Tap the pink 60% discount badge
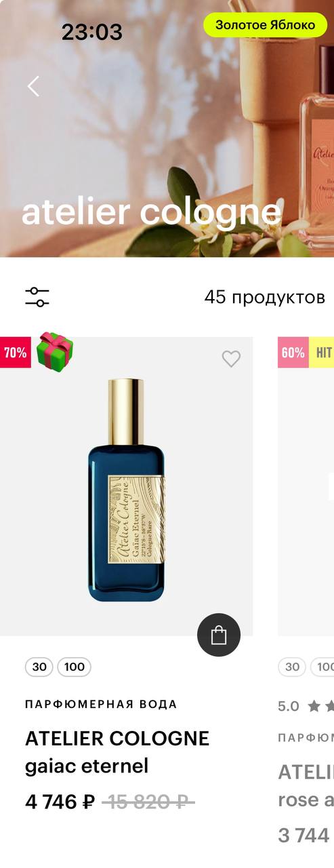Image resolution: width=334 pixels, height=868 pixels. (293, 353)
